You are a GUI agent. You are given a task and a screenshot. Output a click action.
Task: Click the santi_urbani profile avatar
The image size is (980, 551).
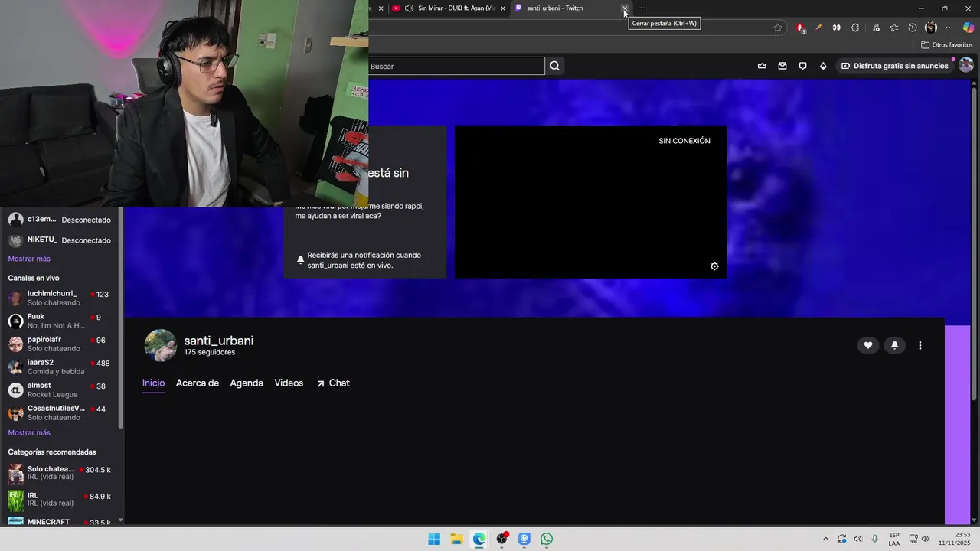point(161,345)
